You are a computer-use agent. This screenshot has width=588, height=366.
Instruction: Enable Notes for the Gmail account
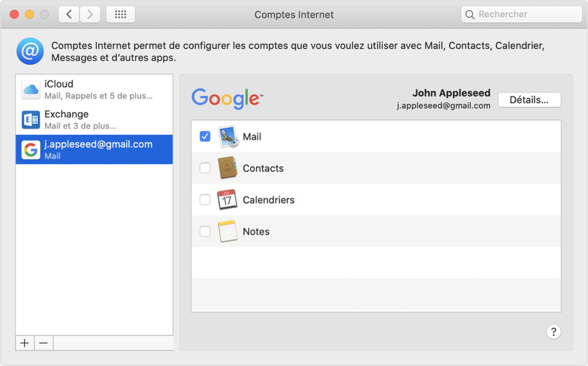tap(205, 231)
